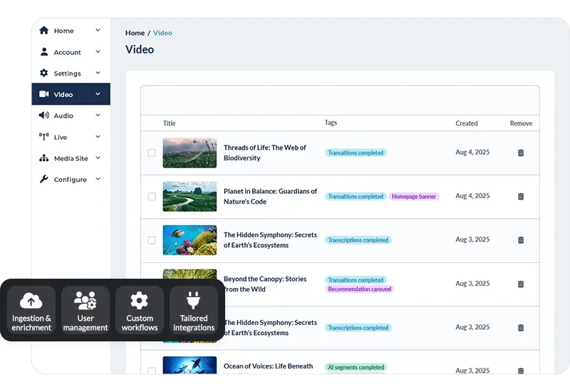Check the box for Threads of Life video
The width and height of the screenshot is (570, 392).
(x=152, y=153)
